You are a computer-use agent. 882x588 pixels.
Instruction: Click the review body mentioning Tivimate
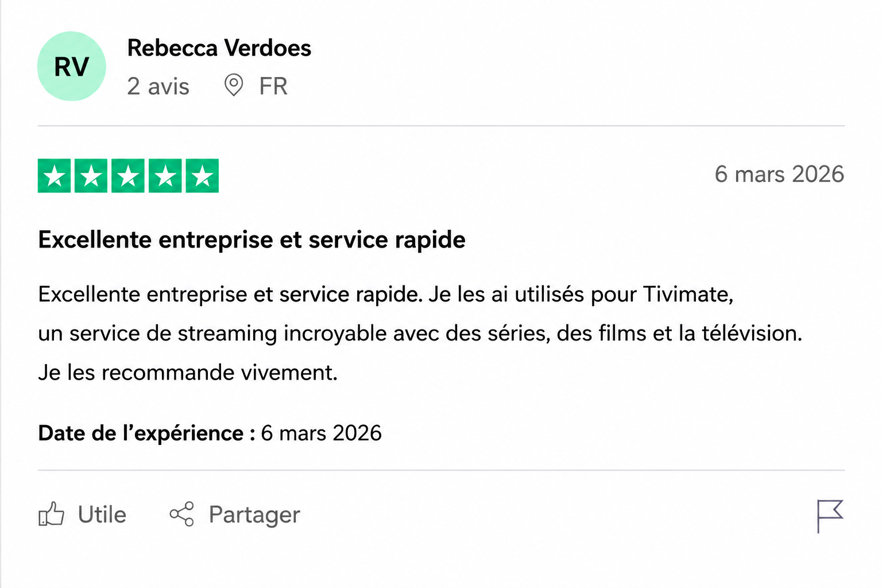(x=420, y=333)
